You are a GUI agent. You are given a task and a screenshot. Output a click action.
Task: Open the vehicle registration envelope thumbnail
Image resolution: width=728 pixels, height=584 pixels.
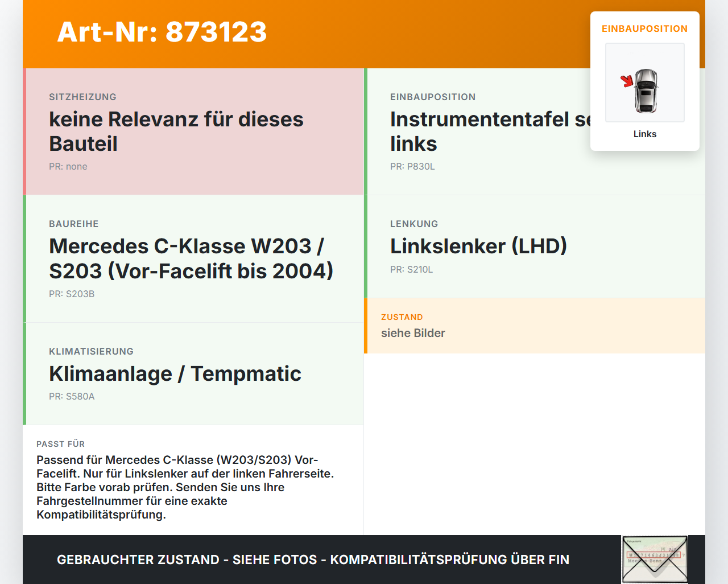(655, 560)
